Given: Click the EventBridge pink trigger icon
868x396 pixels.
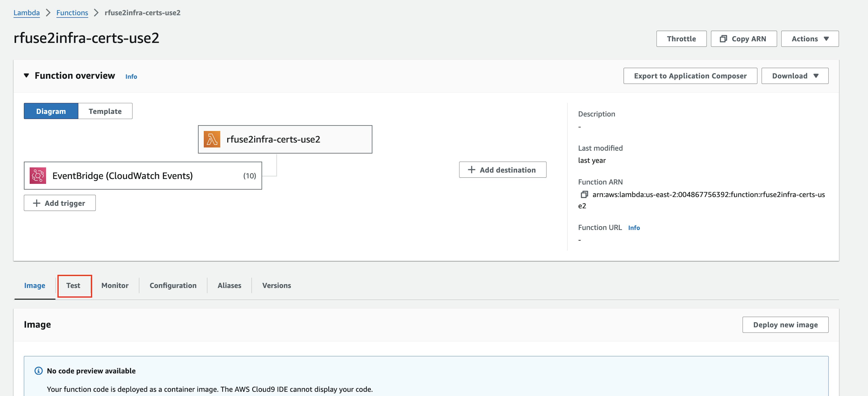Looking at the screenshot, I should (38, 176).
